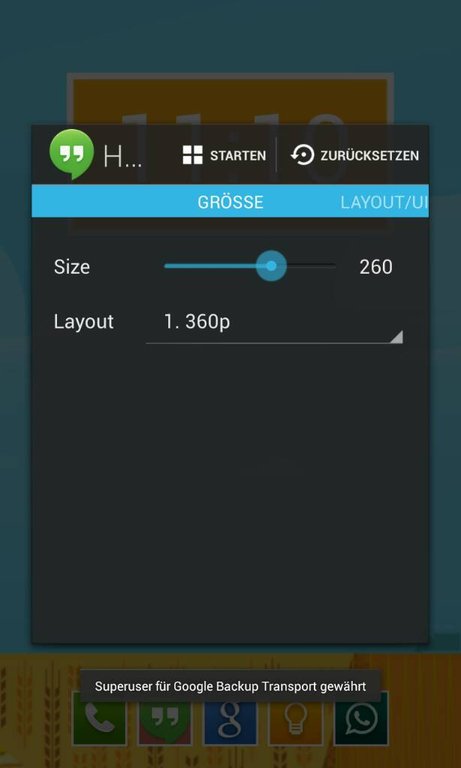Click the circular arrow reset icon
The width and height of the screenshot is (461, 768).
click(x=302, y=155)
